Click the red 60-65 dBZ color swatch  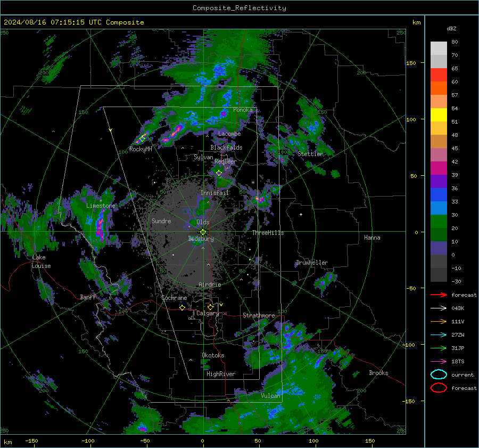tap(439, 75)
